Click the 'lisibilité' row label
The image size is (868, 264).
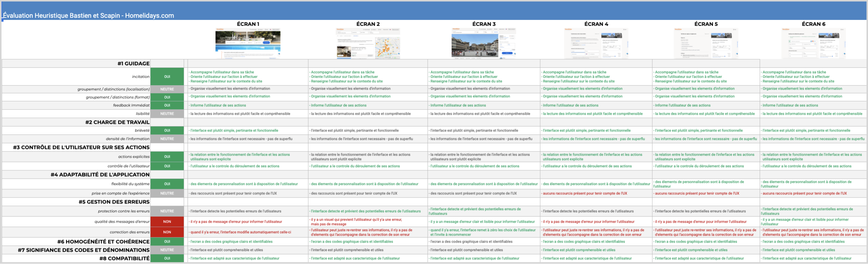[x=142, y=114]
